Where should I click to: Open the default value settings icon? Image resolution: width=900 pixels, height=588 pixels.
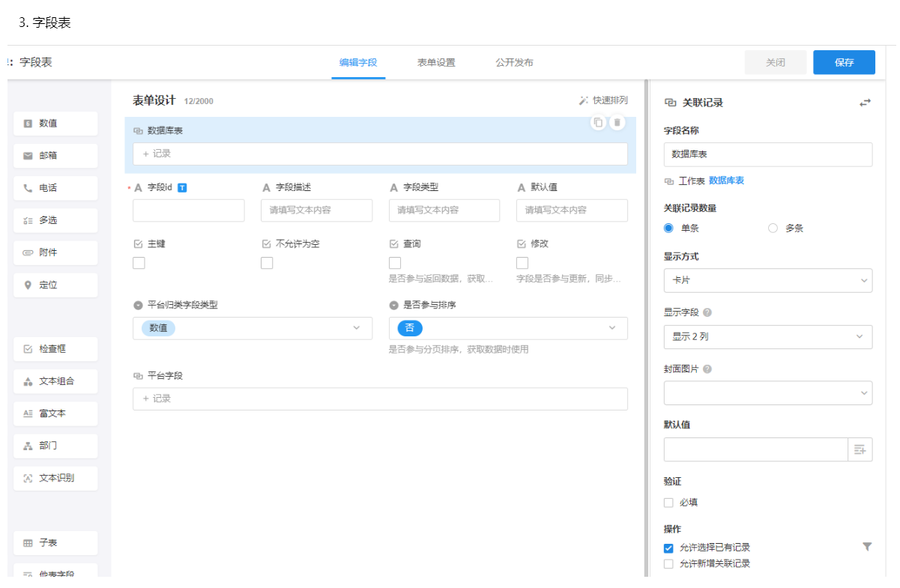[x=860, y=449]
